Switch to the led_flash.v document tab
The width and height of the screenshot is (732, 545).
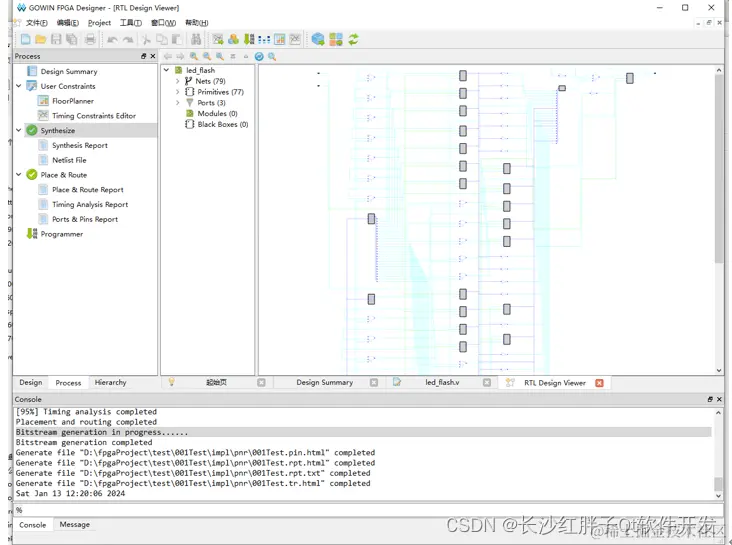(442, 382)
